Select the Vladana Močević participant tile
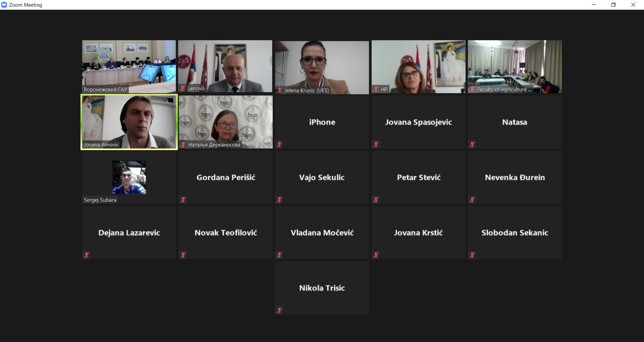Viewport: 644px width, 342px height. pyautogui.click(x=322, y=233)
